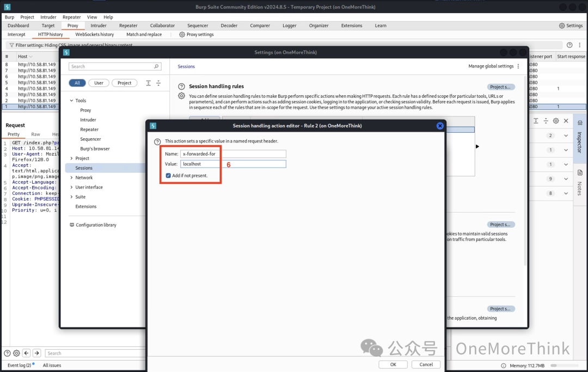
Task: Open the Notes side tab
Action: pyautogui.click(x=579, y=182)
